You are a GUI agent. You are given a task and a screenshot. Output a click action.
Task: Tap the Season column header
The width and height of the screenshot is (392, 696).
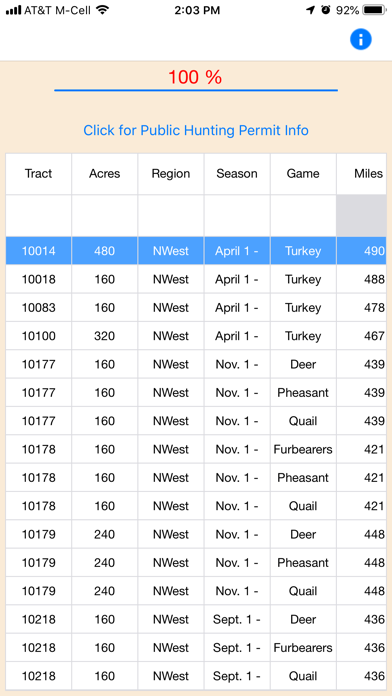[x=237, y=174]
